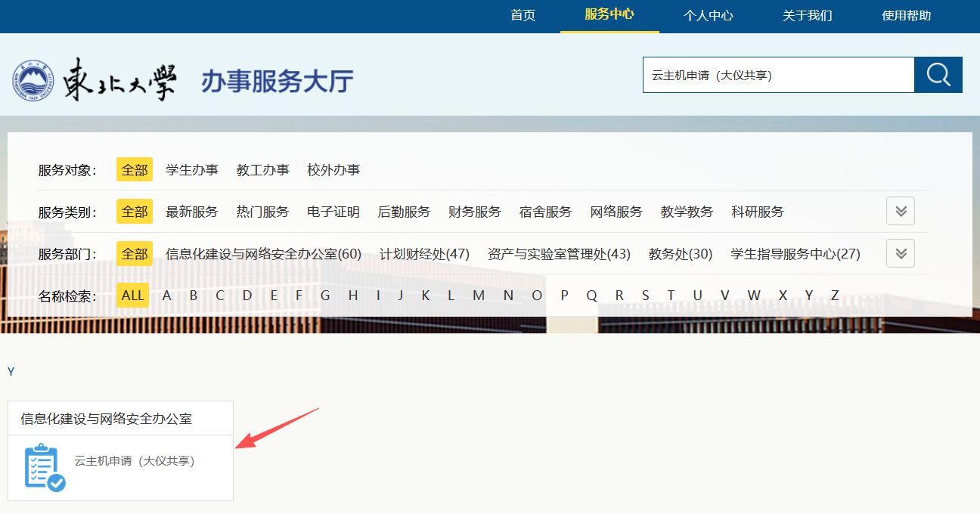Open 关于我们 from the top menu
The image size is (980, 514).
807,15
